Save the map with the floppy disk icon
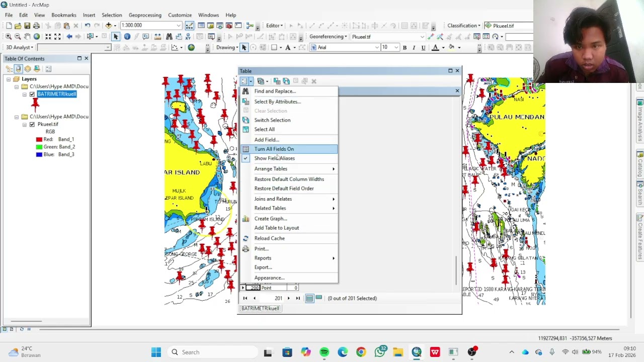Image resolution: width=644 pixels, height=362 pixels. [x=27, y=26]
